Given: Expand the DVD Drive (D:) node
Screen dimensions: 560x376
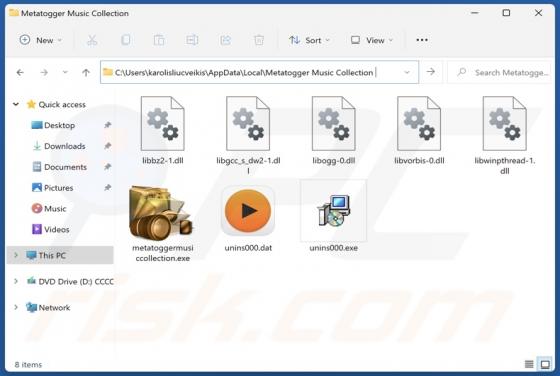Looking at the screenshot, I should tap(16, 281).
